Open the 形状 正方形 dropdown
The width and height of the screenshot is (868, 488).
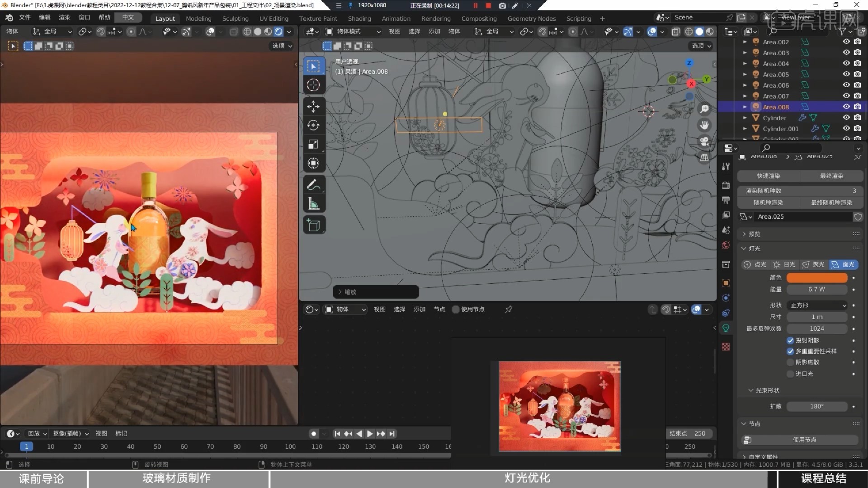click(817, 305)
